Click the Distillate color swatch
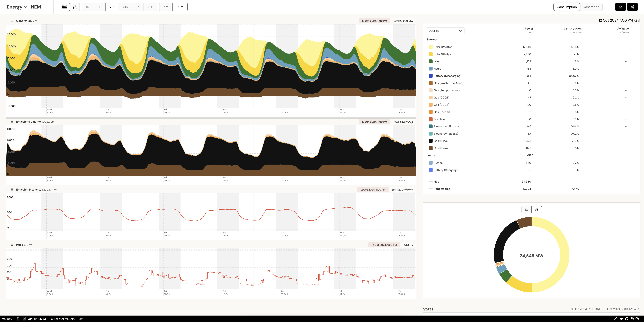Screen dimensions: 644x322 [x=431, y=119]
